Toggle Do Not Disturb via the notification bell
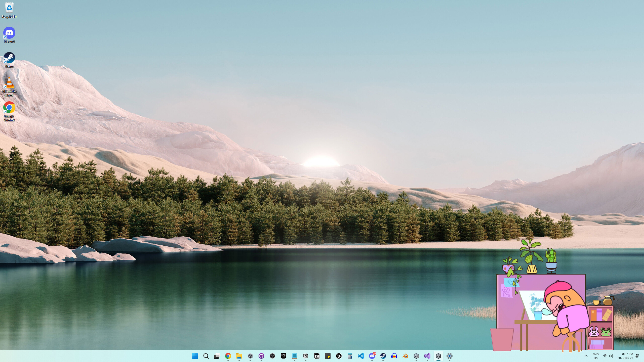This screenshot has width=644, height=362. click(637, 356)
